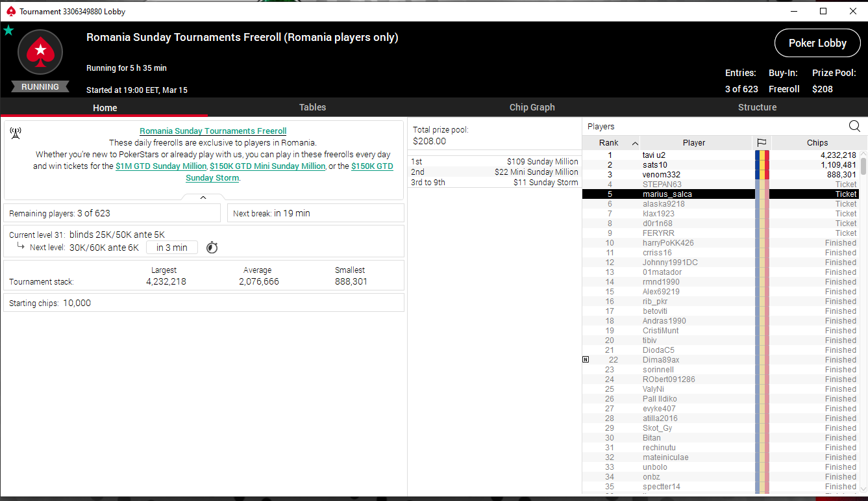The image size is (868, 501).
Task: Click the PokerStars red spade logo
Action: 40,52
